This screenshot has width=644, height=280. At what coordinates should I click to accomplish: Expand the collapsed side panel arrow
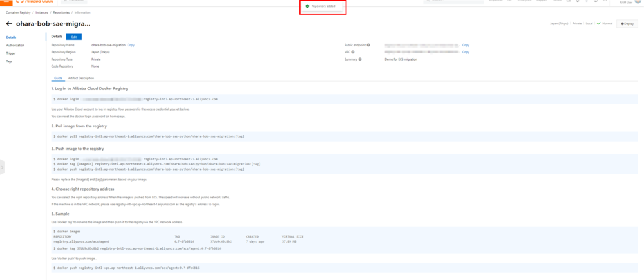pos(2,167)
